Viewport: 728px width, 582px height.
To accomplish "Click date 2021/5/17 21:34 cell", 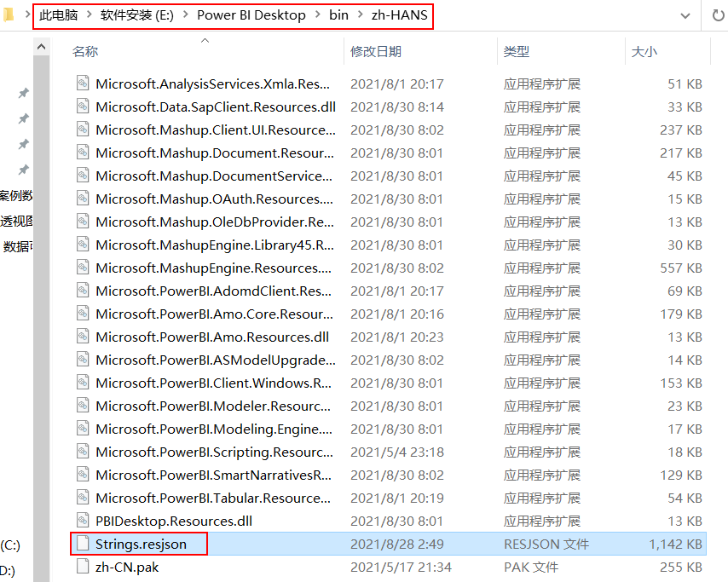I will [x=402, y=568].
